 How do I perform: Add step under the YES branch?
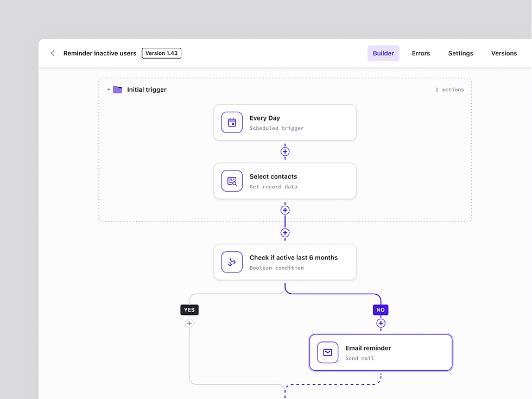click(x=189, y=324)
